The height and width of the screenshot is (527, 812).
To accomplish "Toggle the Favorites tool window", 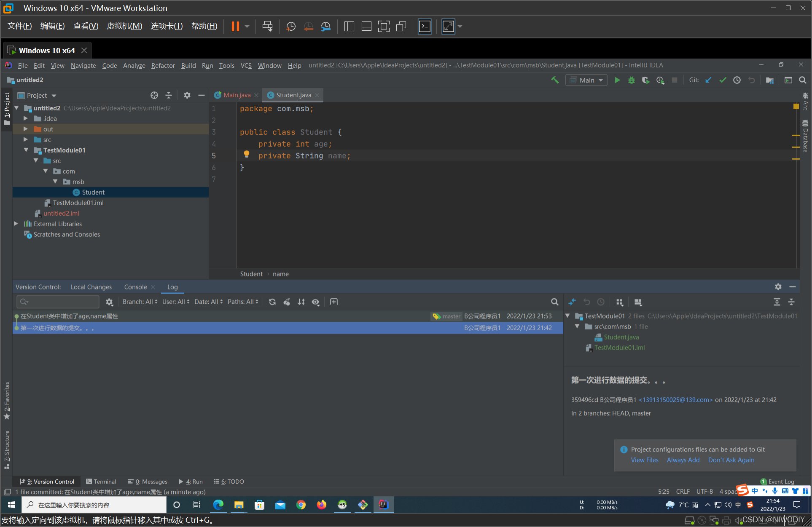I will click(x=7, y=400).
